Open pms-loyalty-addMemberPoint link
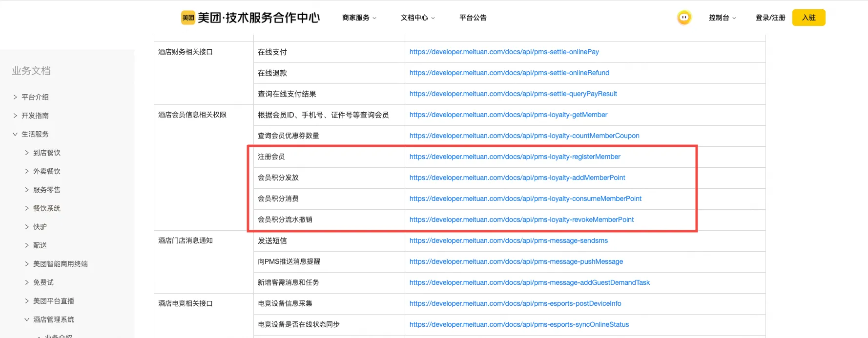This screenshot has height=338, width=868. tap(517, 178)
